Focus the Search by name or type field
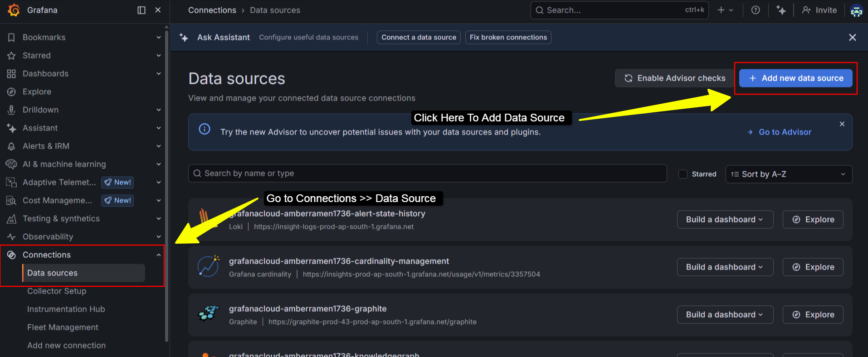The width and height of the screenshot is (868, 357). pyautogui.click(x=428, y=174)
